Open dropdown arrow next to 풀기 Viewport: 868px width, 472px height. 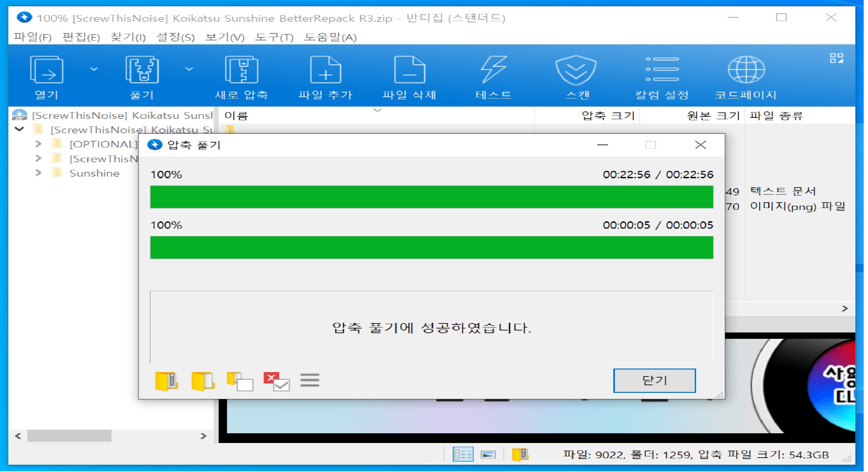pos(189,69)
